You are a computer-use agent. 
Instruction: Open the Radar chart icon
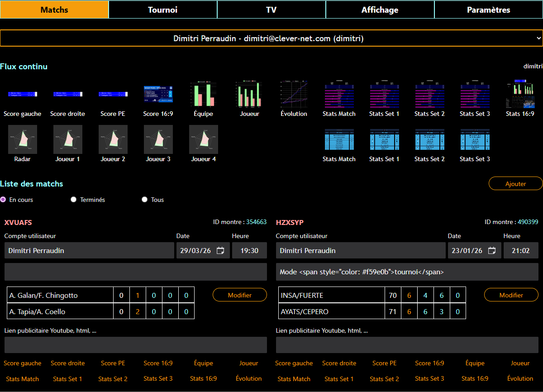tap(23, 139)
